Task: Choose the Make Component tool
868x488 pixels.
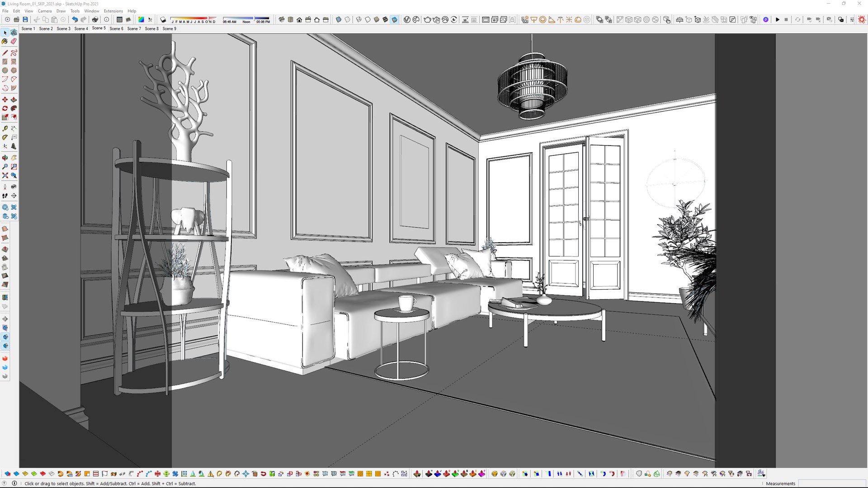Action: tap(14, 33)
